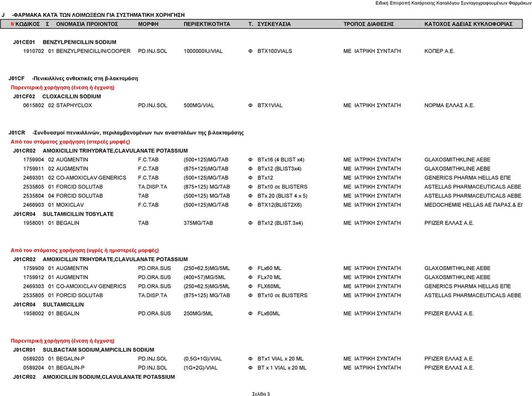Click the 'J01CR01 SULBACTAM SODIUM,AMPICILLIN SODIUM' heading
Image resolution: width=532 pixels, height=396 pixels.
(84, 350)
